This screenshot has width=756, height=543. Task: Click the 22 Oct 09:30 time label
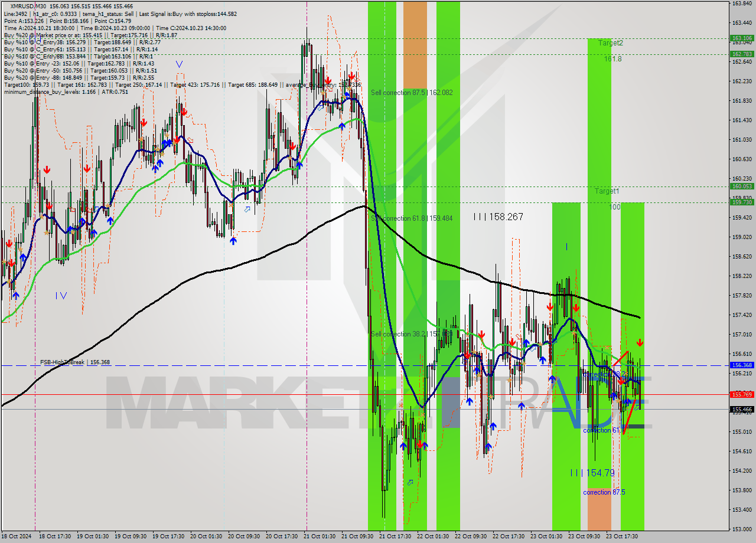(x=471, y=537)
